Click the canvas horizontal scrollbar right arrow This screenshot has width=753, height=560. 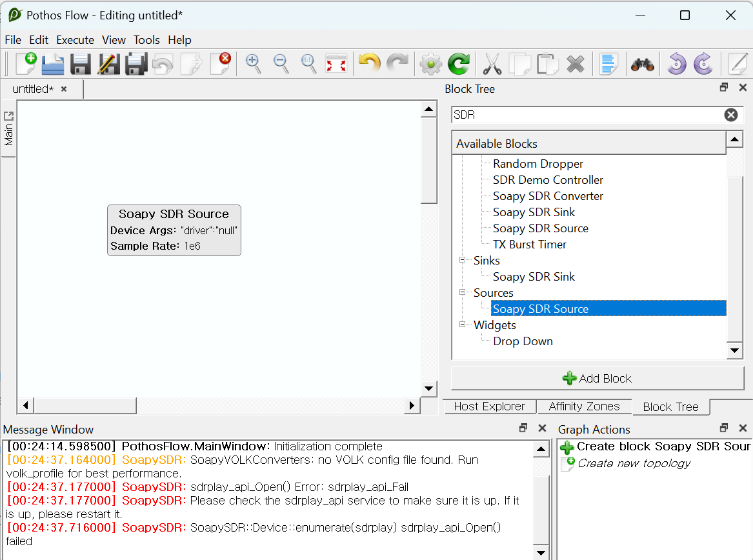pyautogui.click(x=412, y=405)
